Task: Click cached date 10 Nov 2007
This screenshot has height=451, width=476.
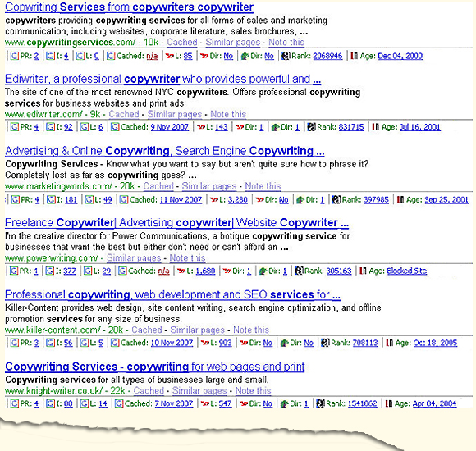Action: click(172, 343)
